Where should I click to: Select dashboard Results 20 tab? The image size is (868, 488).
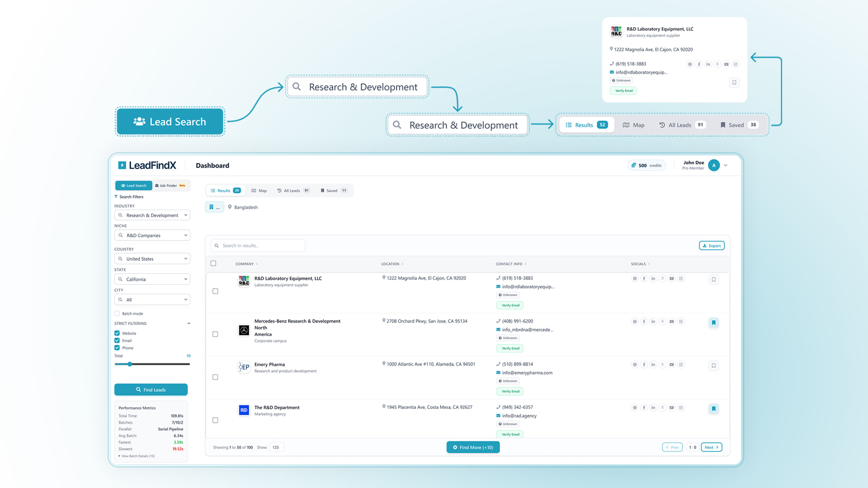coord(226,191)
